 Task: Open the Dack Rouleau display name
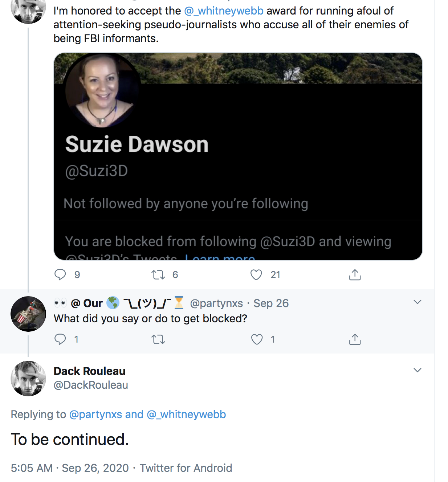[90, 371]
